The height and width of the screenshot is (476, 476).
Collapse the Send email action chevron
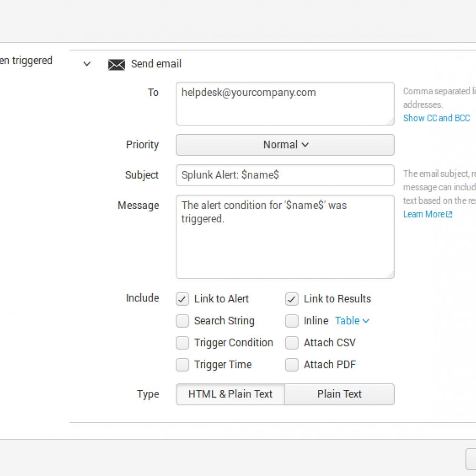pos(87,64)
